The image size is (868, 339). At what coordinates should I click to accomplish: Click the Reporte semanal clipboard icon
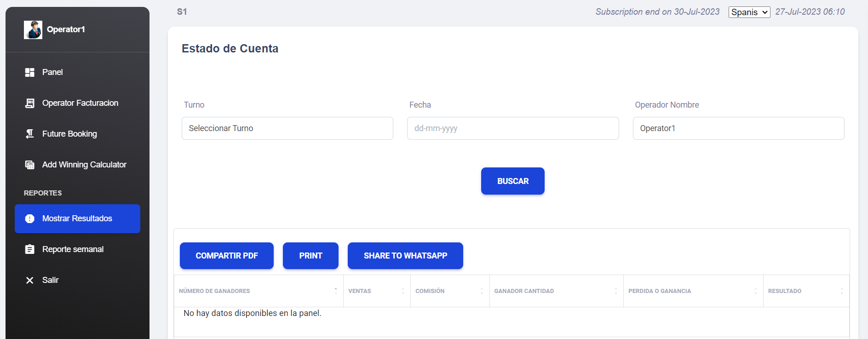[x=30, y=249]
